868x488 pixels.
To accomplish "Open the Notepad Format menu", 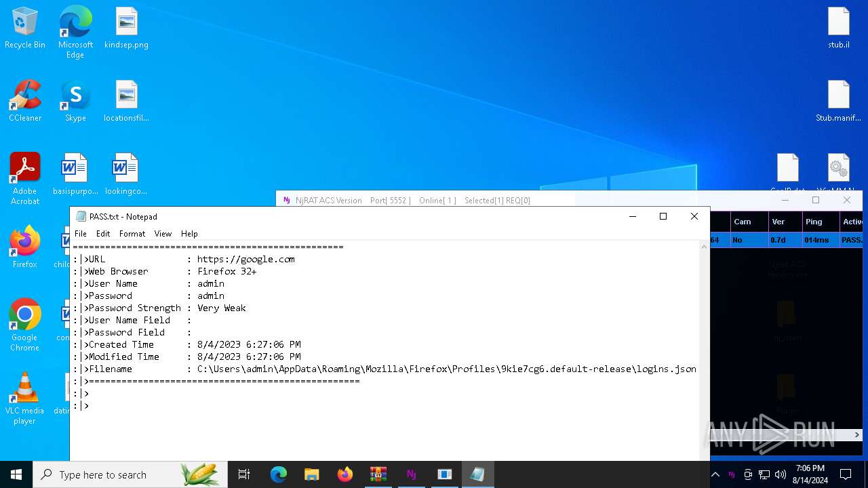I will tap(132, 233).
